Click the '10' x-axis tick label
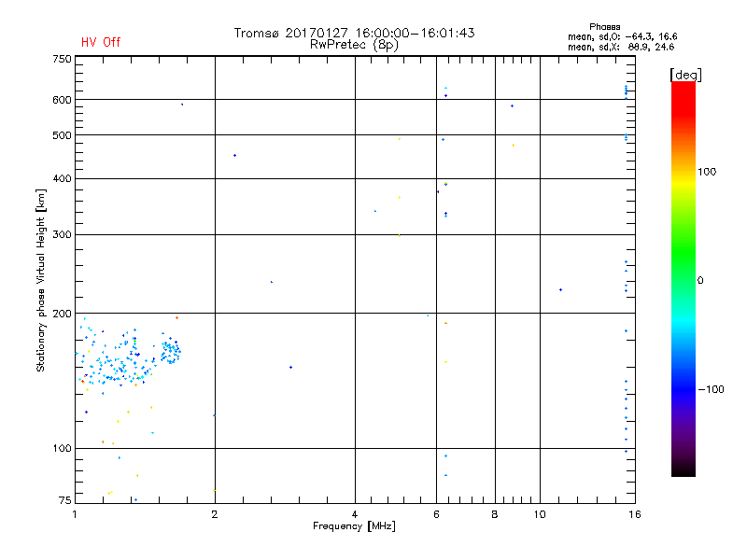Image resolution: width=747 pixels, height=560 pixels. pyautogui.click(x=540, y=514)
